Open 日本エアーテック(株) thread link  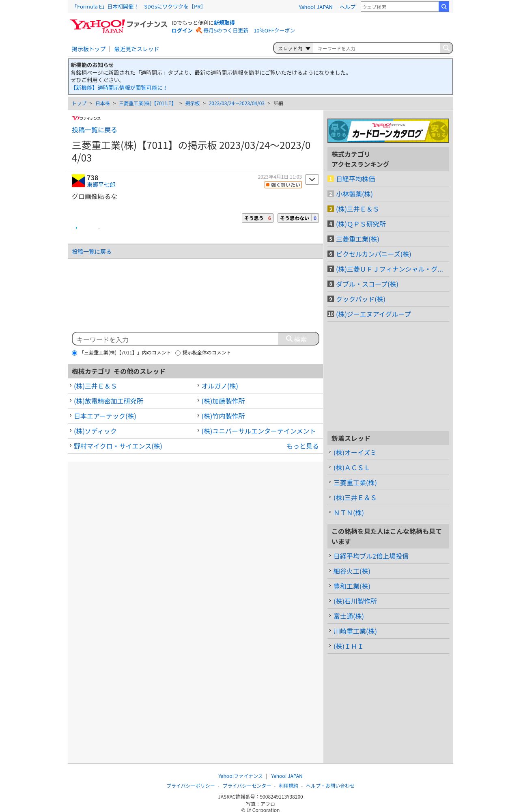coord(105,416)
